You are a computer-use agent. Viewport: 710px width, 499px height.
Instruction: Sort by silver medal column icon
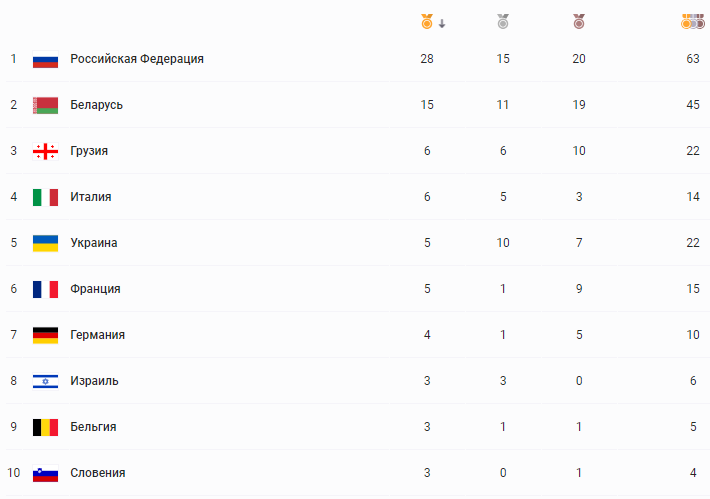[503, 21]
